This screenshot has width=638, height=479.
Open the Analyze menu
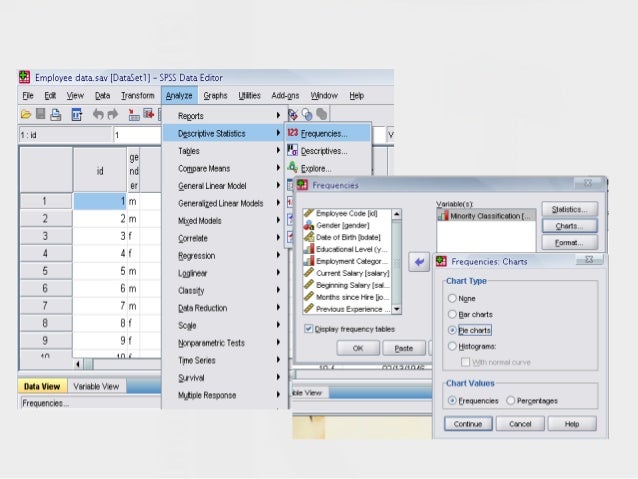click(179, 96)
